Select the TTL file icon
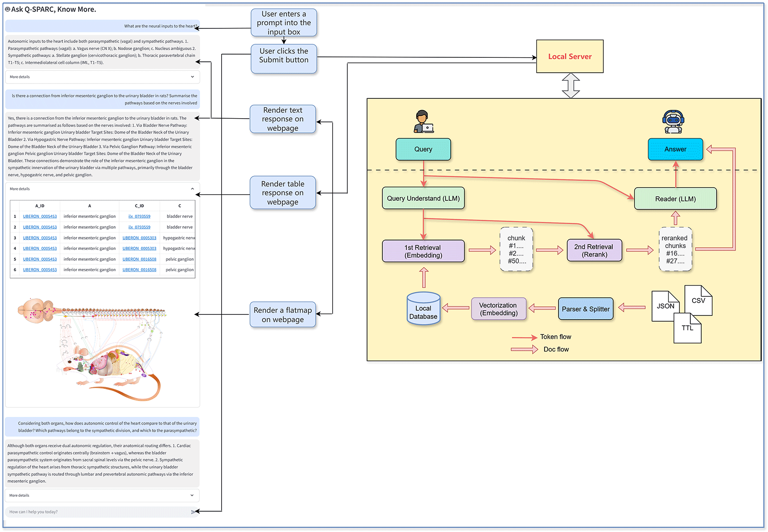 coord(688,328)
